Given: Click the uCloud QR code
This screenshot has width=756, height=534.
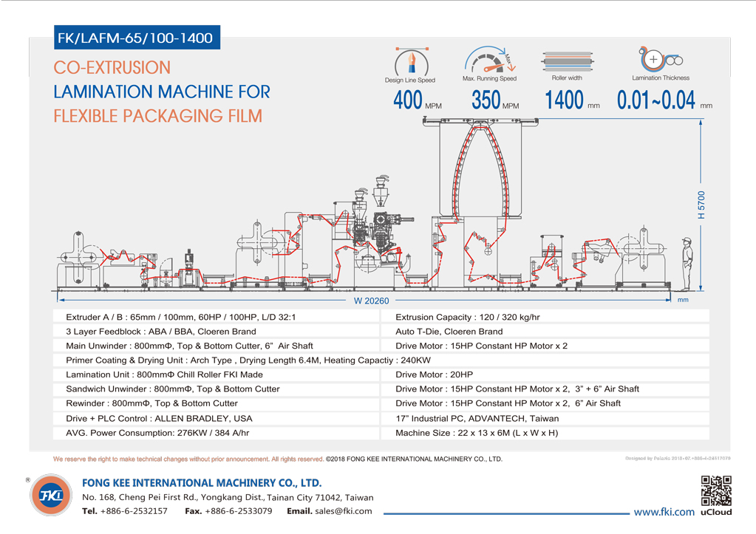Looking at the screenshot, I should point(716,491).
